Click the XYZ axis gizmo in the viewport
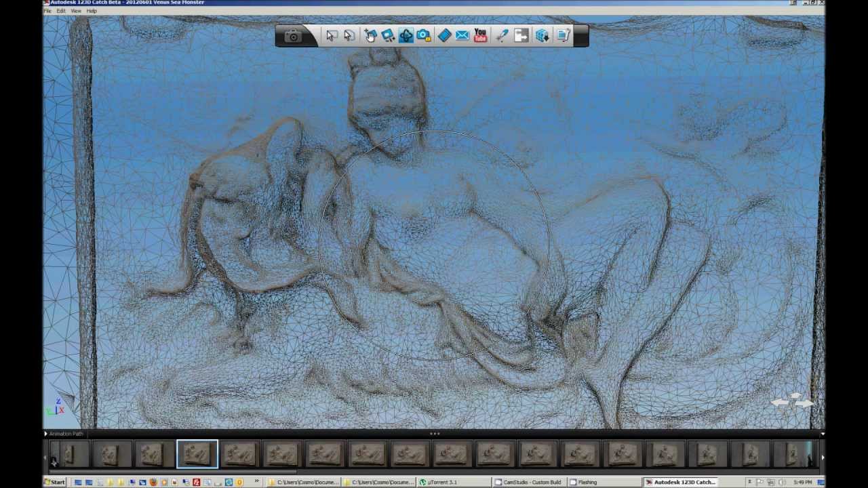This screenshot has width=868, height=488. [x=56, y=407]
